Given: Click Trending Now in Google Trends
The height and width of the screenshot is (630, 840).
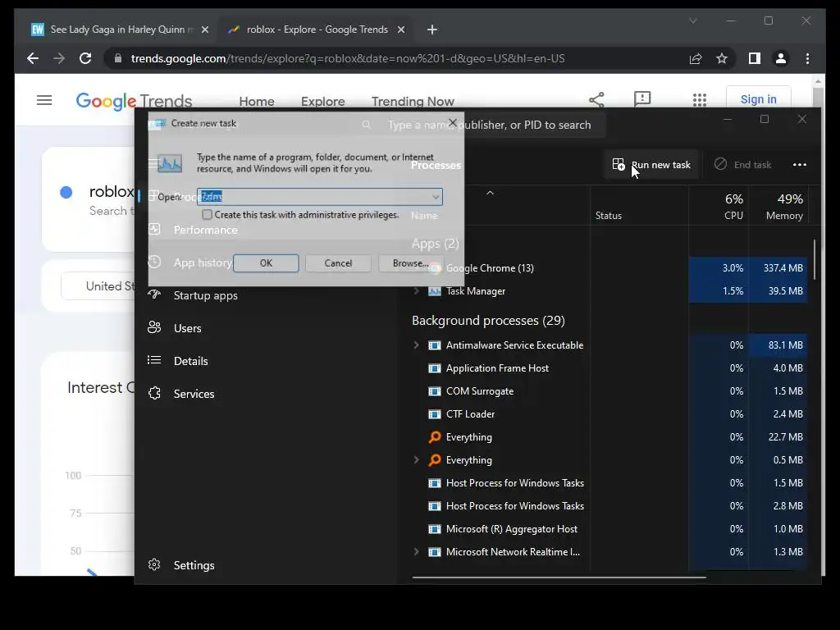Looking at the screenshot, I should point(413,101).
